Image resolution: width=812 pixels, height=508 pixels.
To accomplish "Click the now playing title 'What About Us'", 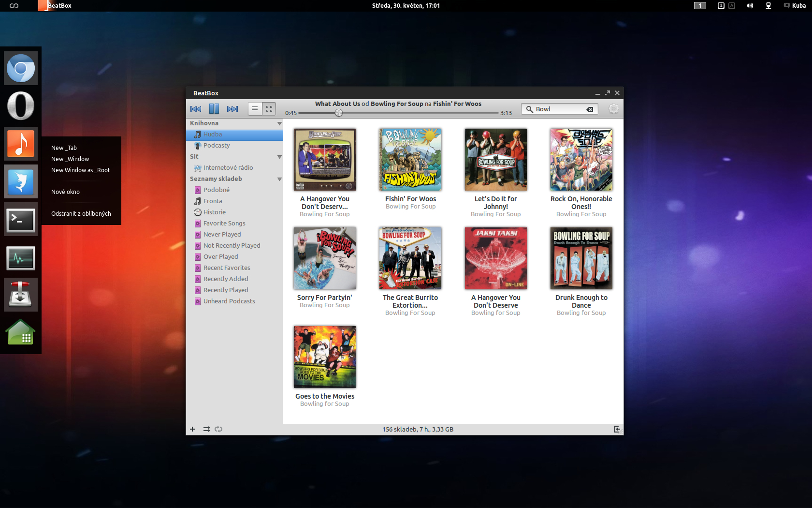I will (x=337, y=104).
